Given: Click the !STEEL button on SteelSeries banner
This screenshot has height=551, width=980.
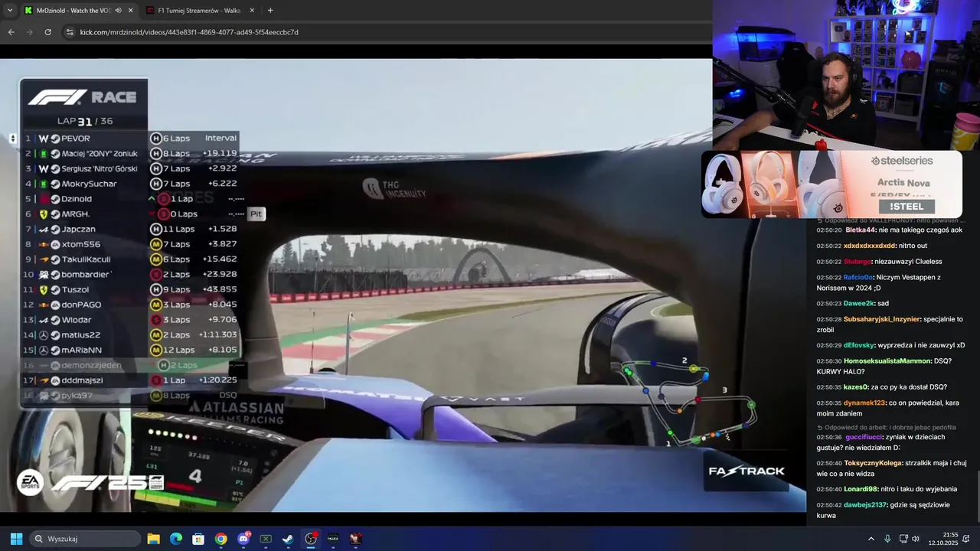Looking at the screenshot, I should pyautogui.click(x=906, y=207).
